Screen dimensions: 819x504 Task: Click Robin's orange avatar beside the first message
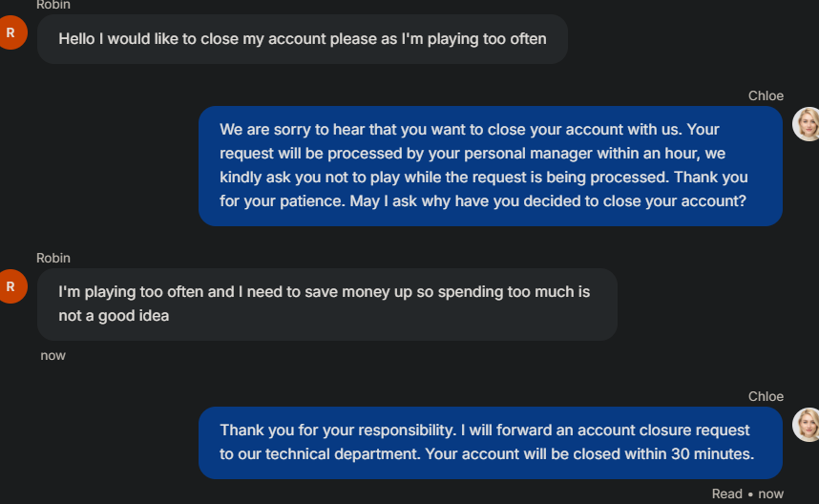(x=11, y=33)
